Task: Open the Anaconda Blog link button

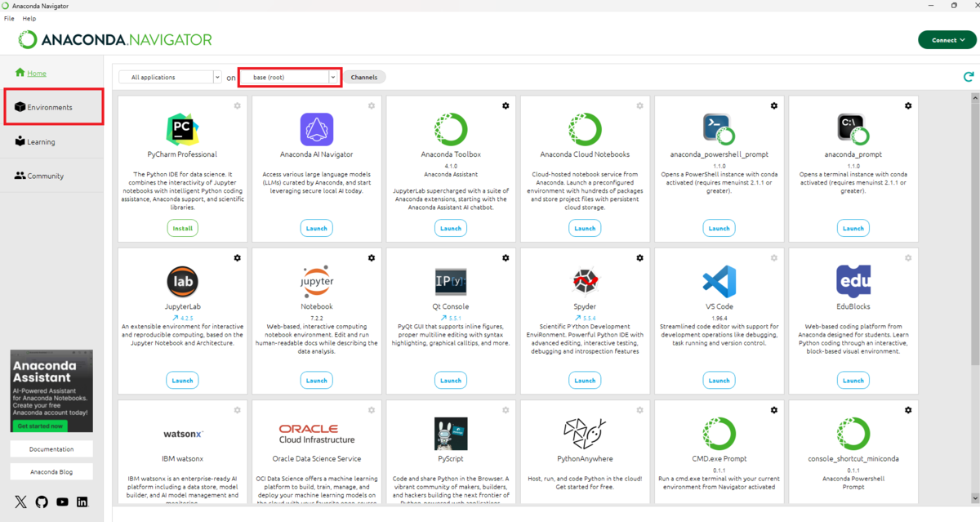Action: pyautogui.click(x=51, y=472)
